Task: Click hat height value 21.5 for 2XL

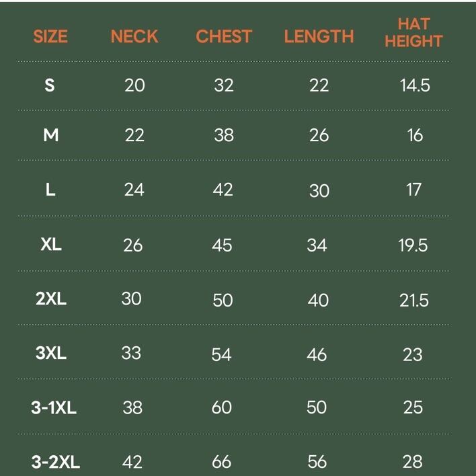Action: point(414,300)
